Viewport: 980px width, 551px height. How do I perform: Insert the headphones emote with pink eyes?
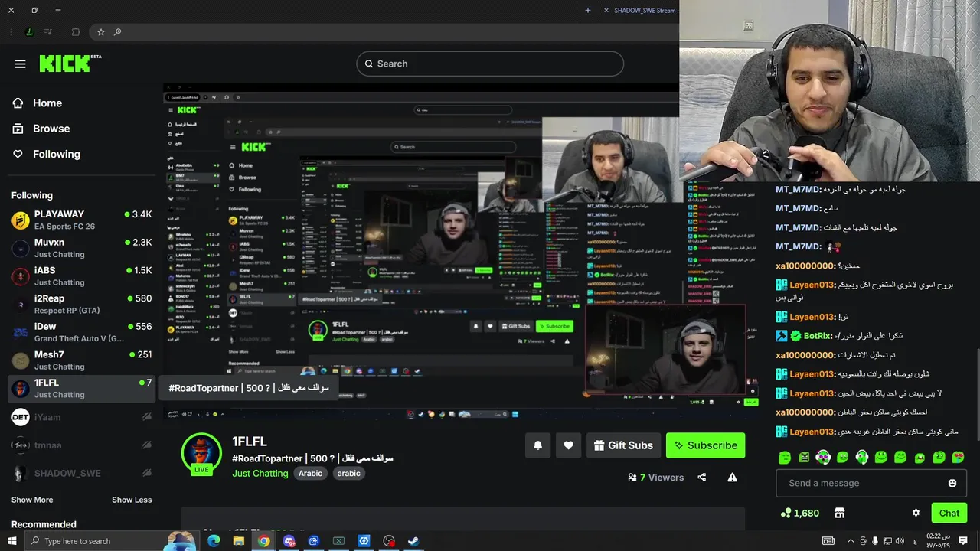coord(823,458)
